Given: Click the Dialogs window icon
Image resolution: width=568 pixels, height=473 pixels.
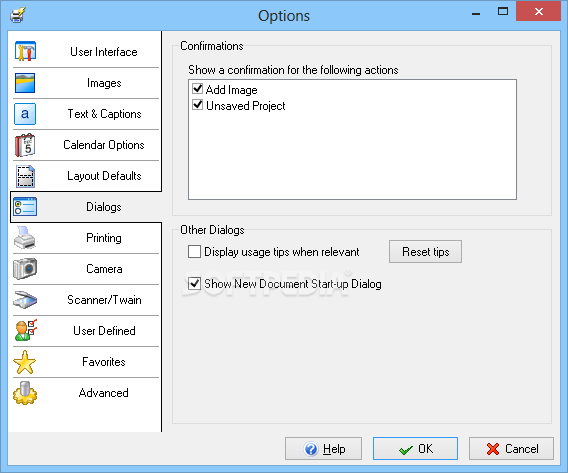Looking at the screenshot, I should (x=25, y=207).
